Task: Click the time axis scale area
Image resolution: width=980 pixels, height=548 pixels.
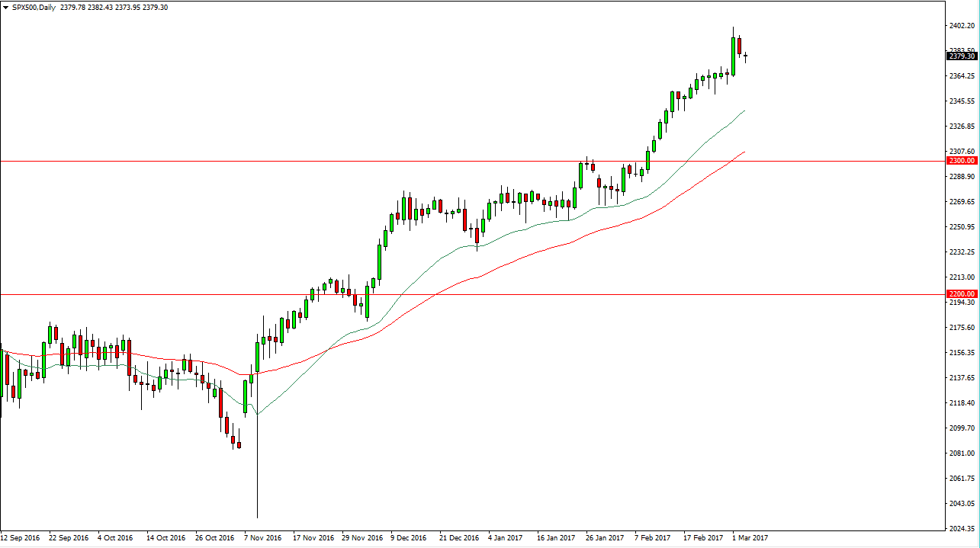Action: tap(458, 537)
